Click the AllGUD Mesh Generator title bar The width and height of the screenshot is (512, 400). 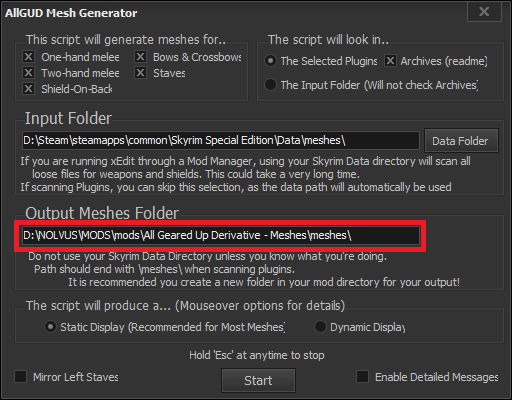coord(233,13)
